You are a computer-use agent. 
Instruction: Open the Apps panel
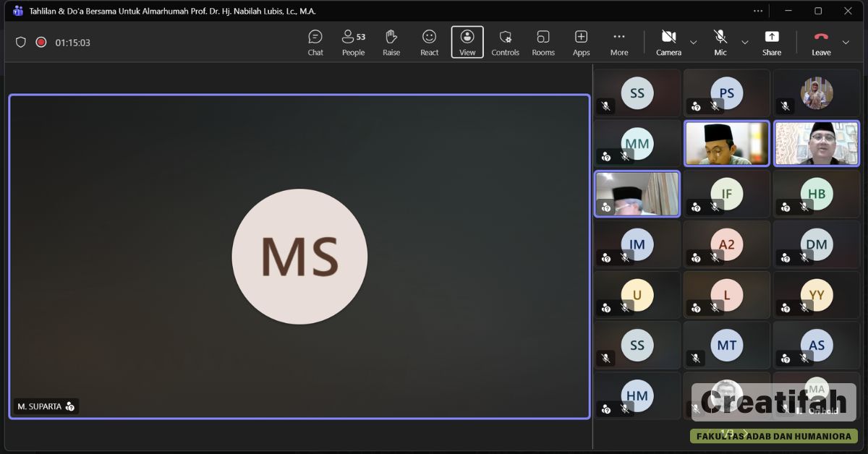(581, 42)
